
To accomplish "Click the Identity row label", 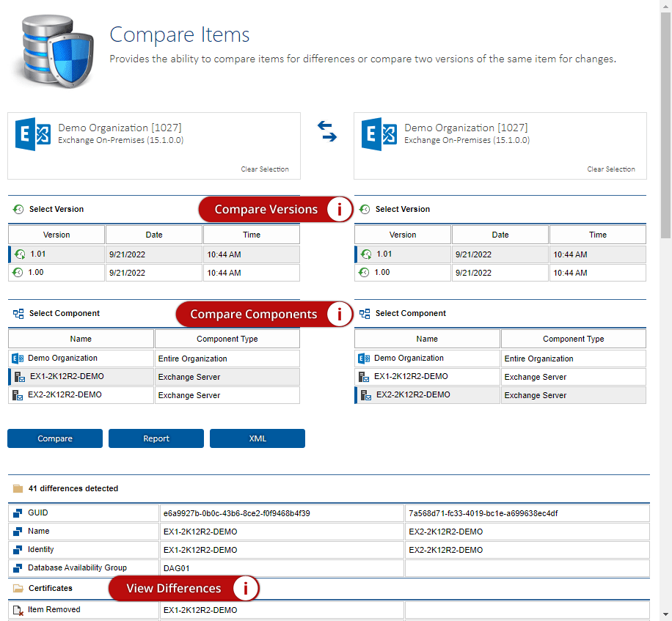I will pos(40,549).
